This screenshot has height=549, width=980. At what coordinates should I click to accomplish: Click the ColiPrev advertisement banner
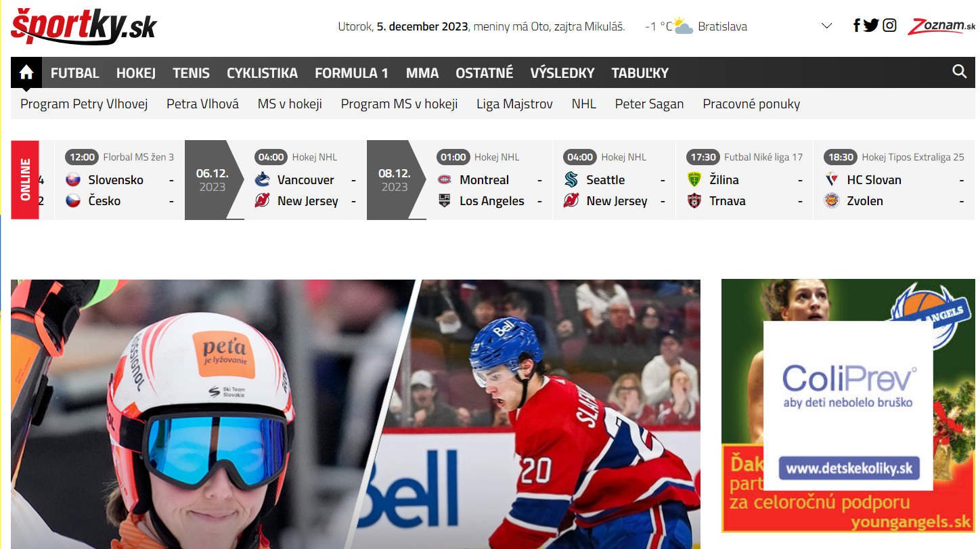pyautogui.click(x=848, y=405)
